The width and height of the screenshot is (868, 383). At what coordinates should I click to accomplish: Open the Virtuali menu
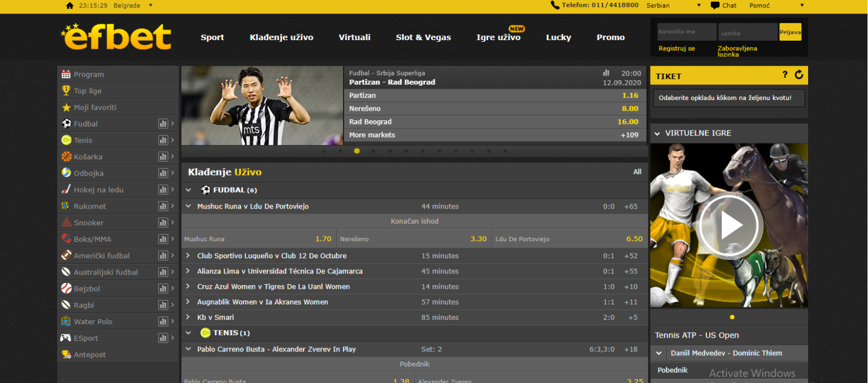(355, 37)
